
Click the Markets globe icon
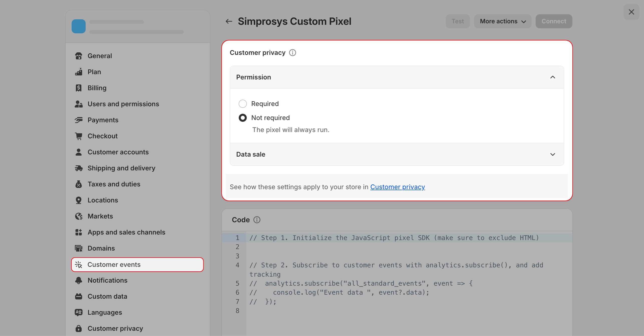click(x=79, y=216)
